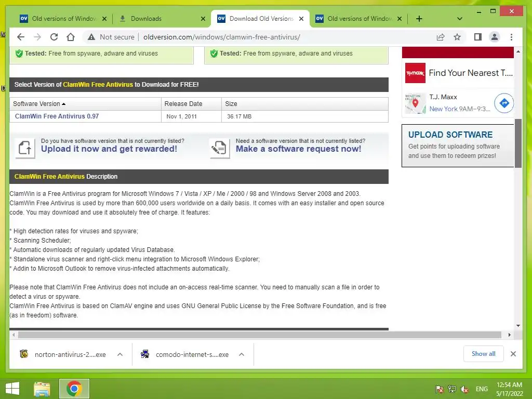The width and height of the screenshot is (532, 399).
Task: Click the forward navigation arrow
Action: click(x=37, y=37)
